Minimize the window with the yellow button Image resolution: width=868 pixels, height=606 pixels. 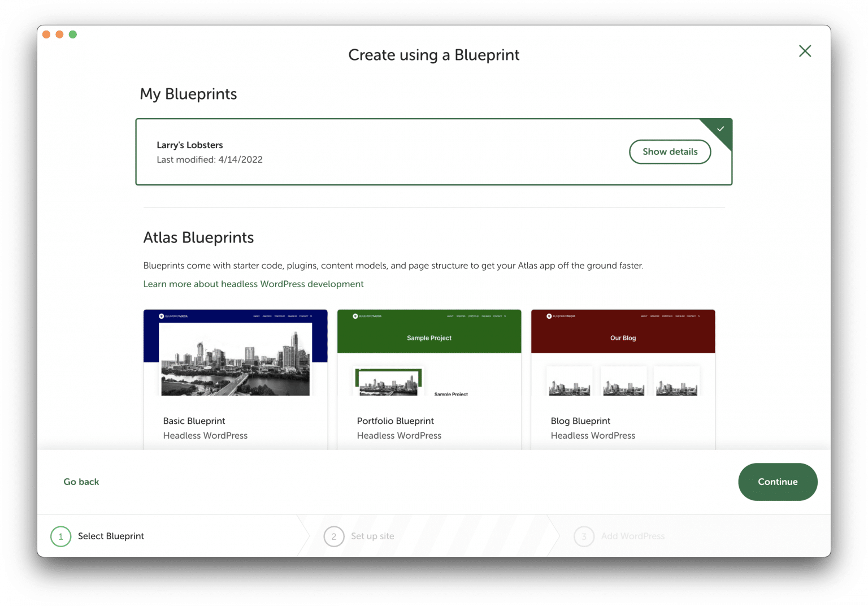click(59, 34)
